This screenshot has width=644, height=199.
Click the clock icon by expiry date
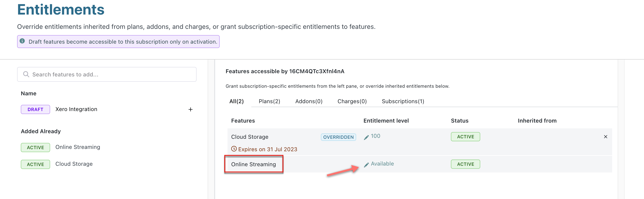[x=234, y=149]
